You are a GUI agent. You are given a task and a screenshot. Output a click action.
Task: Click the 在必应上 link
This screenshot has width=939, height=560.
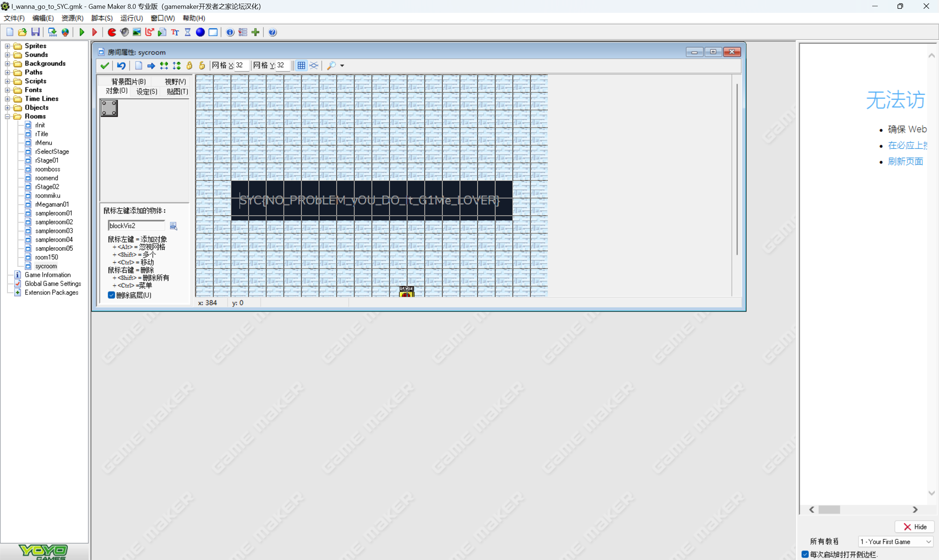(907, 145)
